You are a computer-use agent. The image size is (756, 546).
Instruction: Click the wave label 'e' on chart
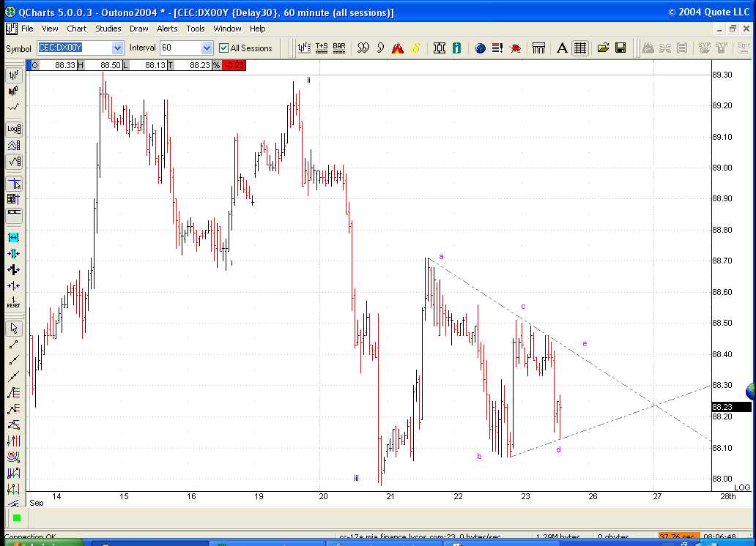pyautogui.click(x=585, y=343)
